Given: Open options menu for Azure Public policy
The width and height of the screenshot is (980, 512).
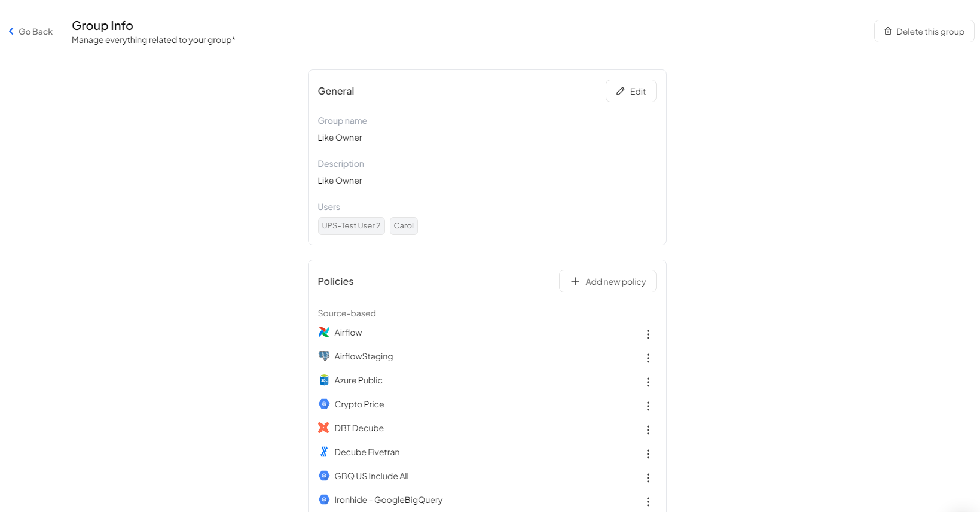Looking at the screenshot, I should coord(648,382).
